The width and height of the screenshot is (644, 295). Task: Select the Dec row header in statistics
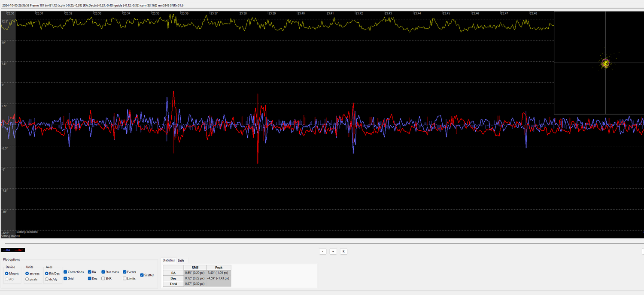point(173,278)
